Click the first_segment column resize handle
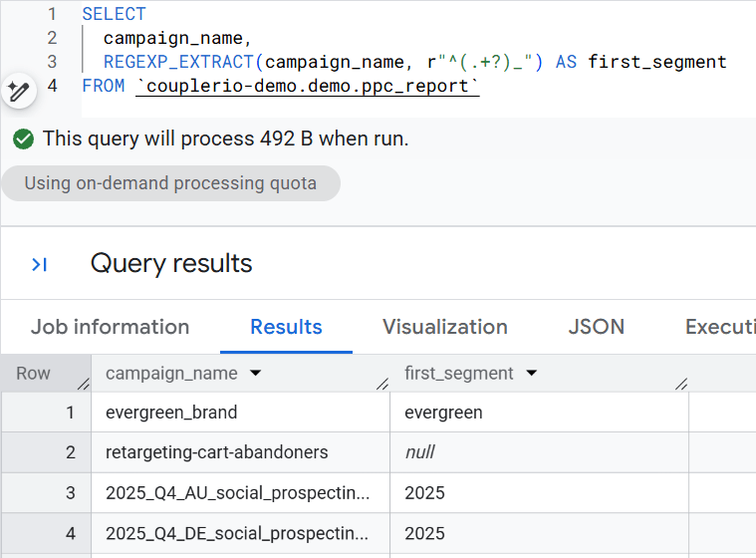756x558 pixels. (x=681, y=384)
